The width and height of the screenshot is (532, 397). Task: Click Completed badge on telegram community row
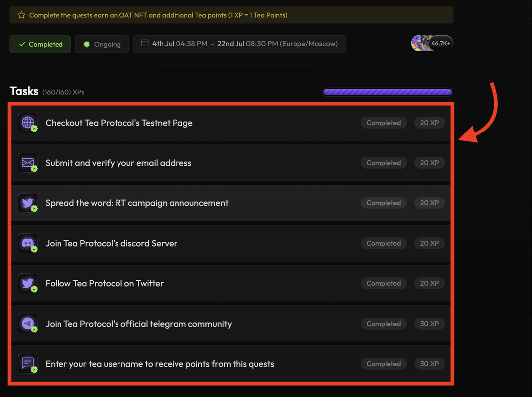coord(384,324)
